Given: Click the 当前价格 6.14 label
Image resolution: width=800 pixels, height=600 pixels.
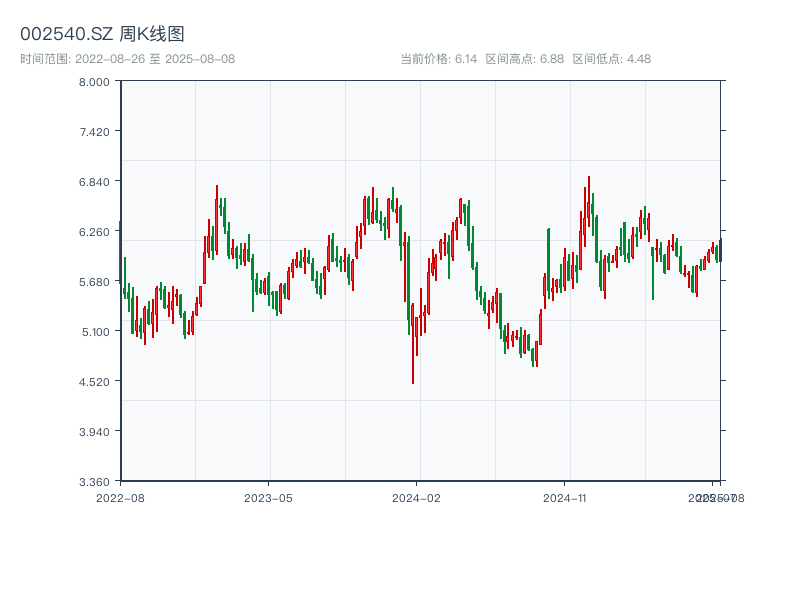Looking at the screenshot, I should (x=437, y=59).
